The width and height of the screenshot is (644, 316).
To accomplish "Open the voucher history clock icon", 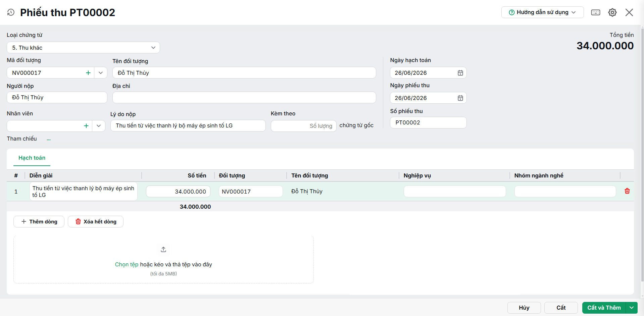I will 11,12.
